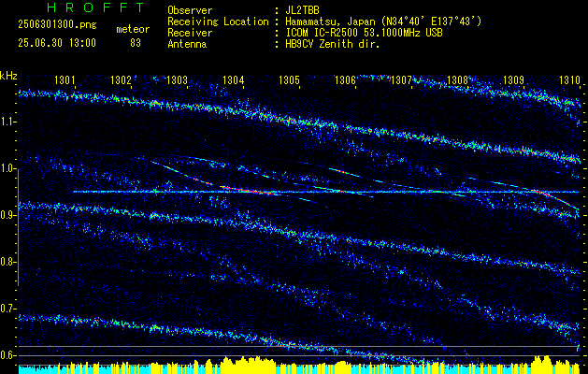Click the Antenna label
The width and height of the screenshot is (588, 374).
[187, 44]
